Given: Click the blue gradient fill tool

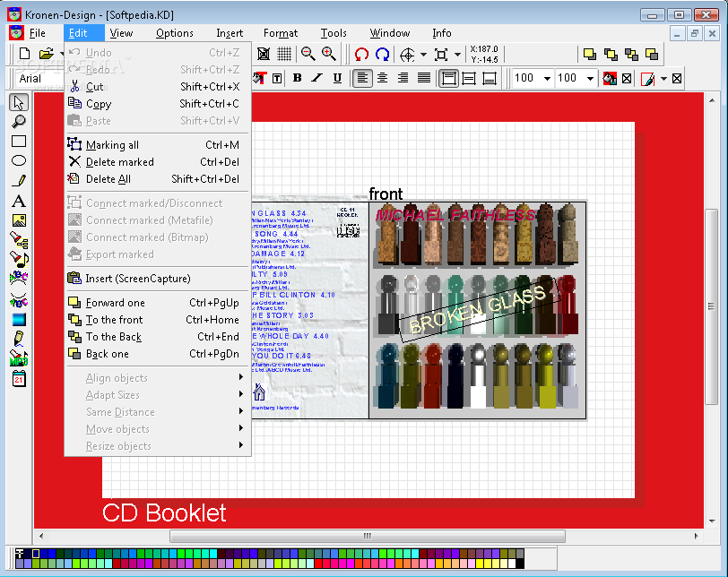Looking at the screenshot, I should (x=19, y=320).
